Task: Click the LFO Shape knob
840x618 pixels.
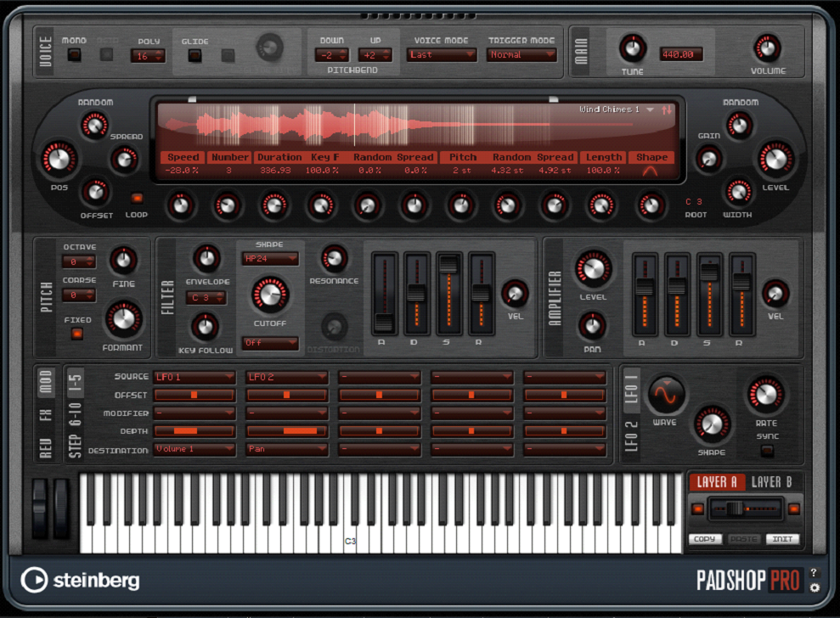Action: tap(712, 424)
